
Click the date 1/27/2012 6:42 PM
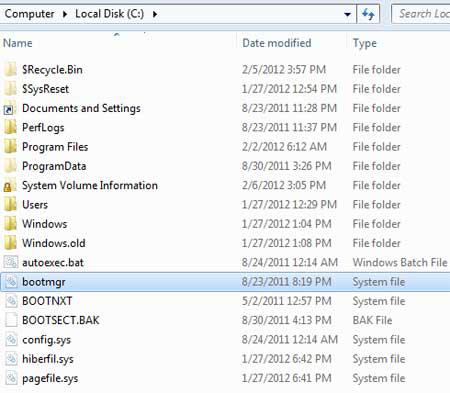coord(287,359)
